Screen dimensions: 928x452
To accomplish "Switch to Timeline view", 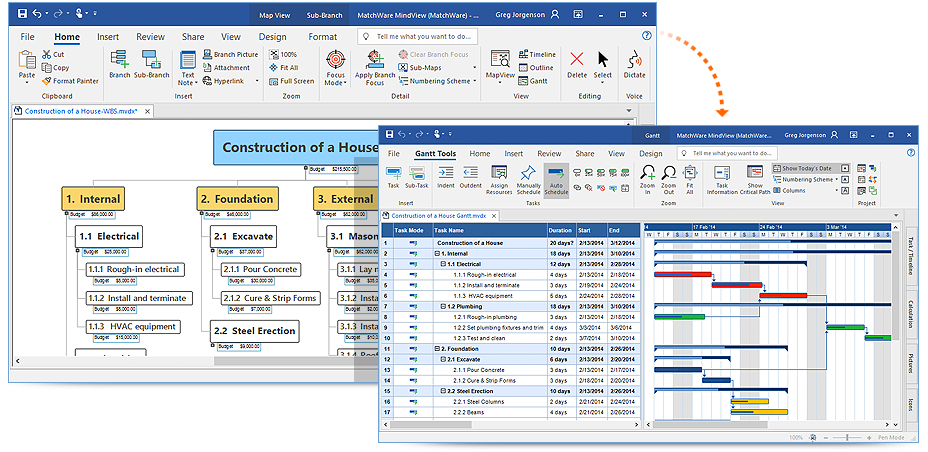I will pos(537,54).
